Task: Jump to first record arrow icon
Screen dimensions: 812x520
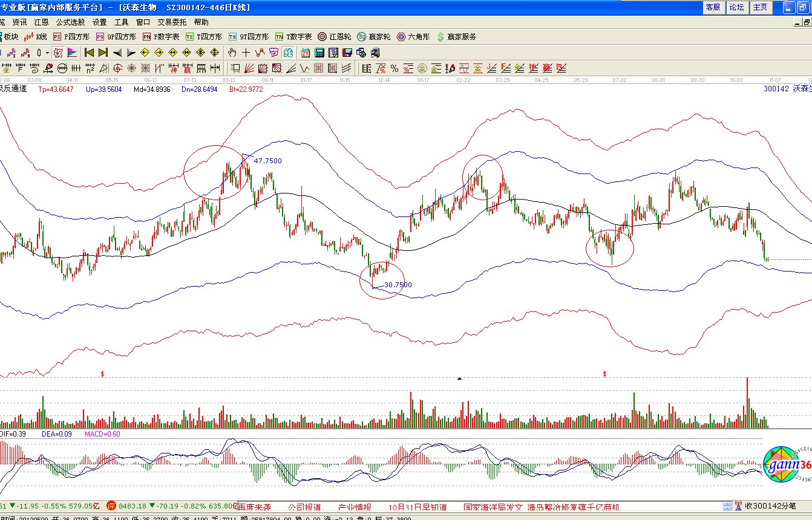Action: tap(89, 53)
